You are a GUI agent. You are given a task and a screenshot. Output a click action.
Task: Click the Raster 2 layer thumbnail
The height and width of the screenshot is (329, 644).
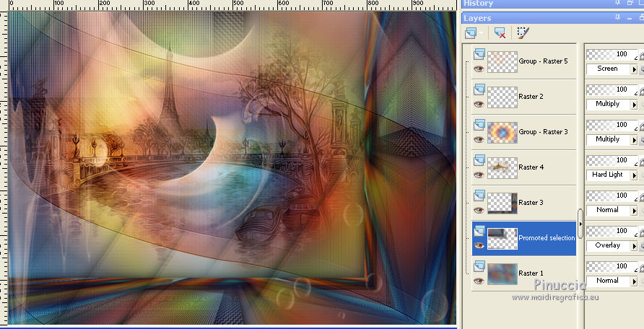(x=502, y=97)
